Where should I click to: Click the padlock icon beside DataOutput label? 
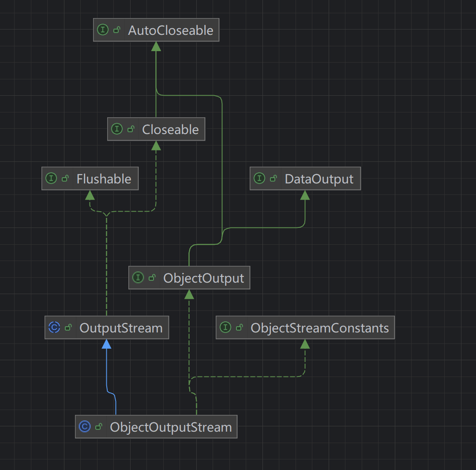[273, 179]
